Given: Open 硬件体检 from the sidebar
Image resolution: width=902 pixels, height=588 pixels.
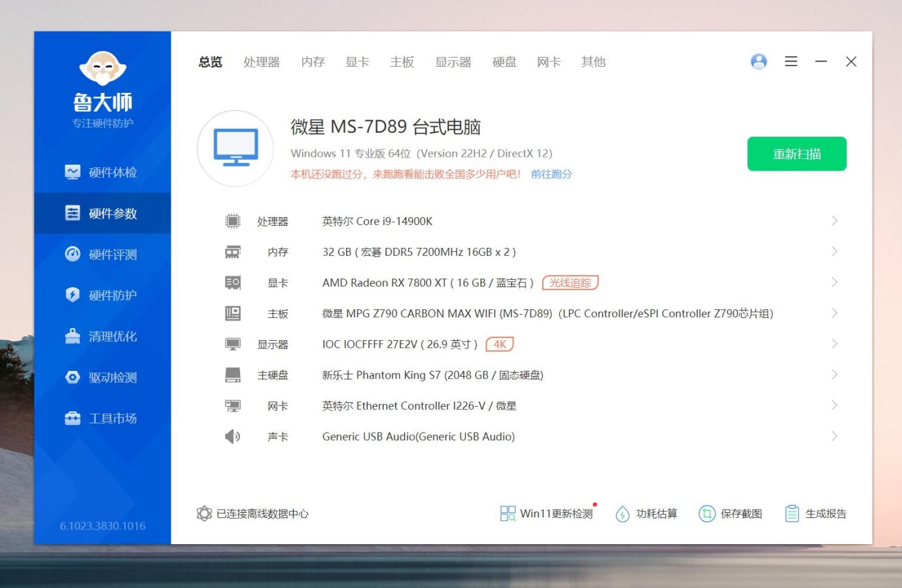Looking at the screenshot, I should pyautogui.click(x=102, y=172).
